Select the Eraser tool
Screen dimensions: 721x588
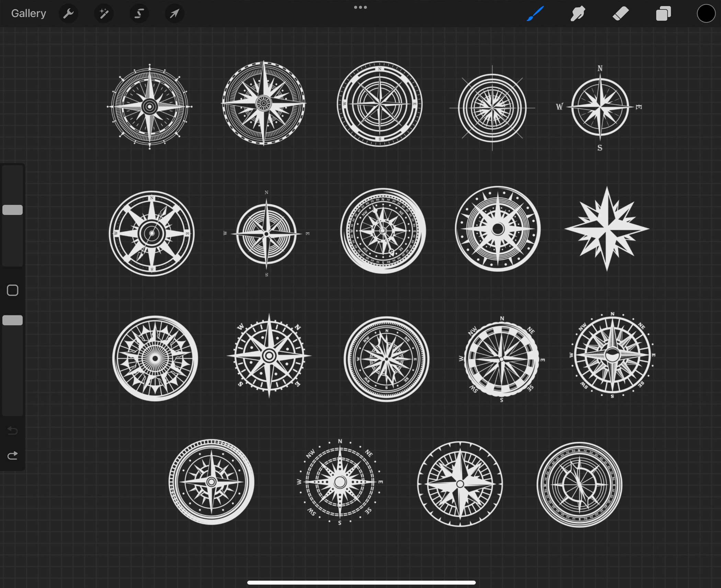coord(620,13)
